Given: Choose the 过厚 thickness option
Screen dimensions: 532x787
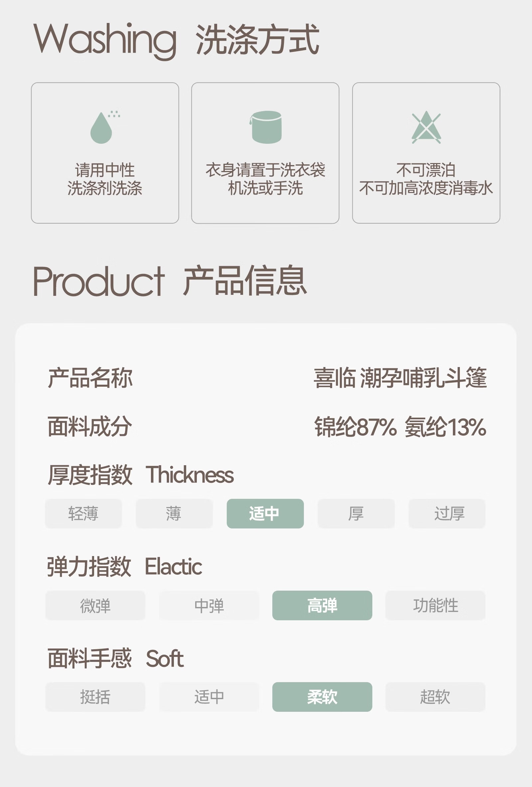Looking at the screenshot, I should [447, 513].
